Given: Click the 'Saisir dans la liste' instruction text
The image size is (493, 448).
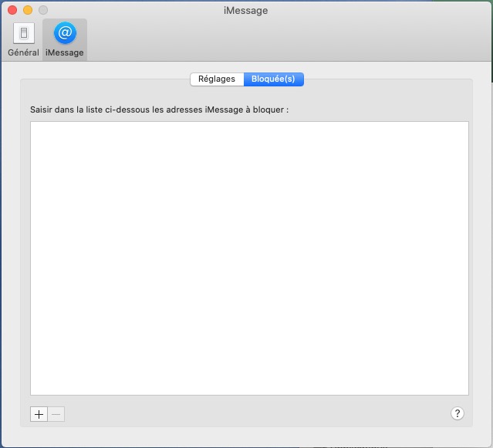Looking at the screenshot, I should point(159,109).
